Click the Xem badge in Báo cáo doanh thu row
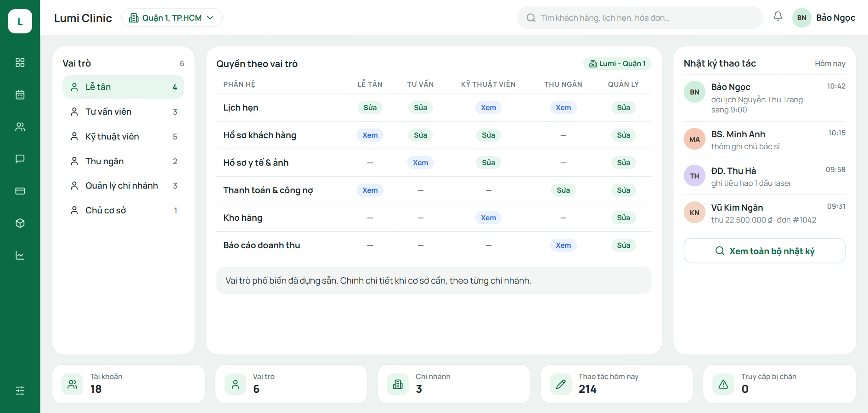The image size is (868, 413). [563, 245]
